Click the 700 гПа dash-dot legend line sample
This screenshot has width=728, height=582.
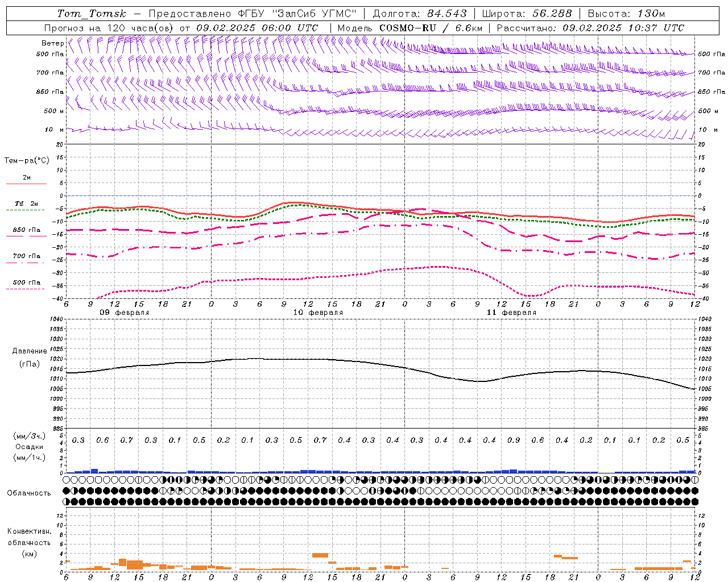click(26, 263)
